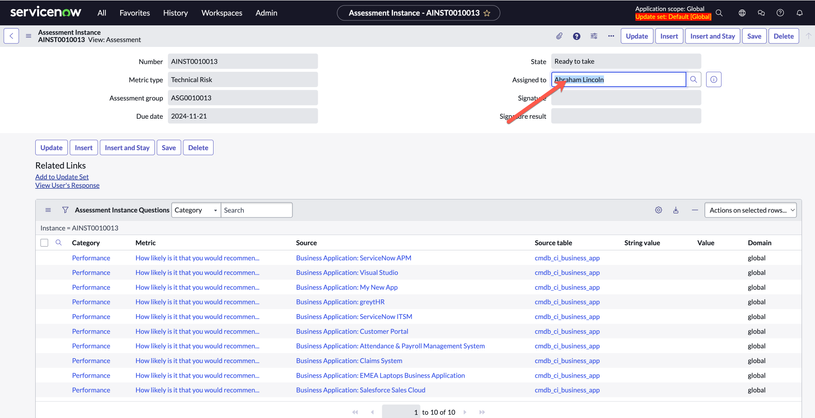Check the select-all rows checkbox
815x418 pixels.
click(44, 243)
